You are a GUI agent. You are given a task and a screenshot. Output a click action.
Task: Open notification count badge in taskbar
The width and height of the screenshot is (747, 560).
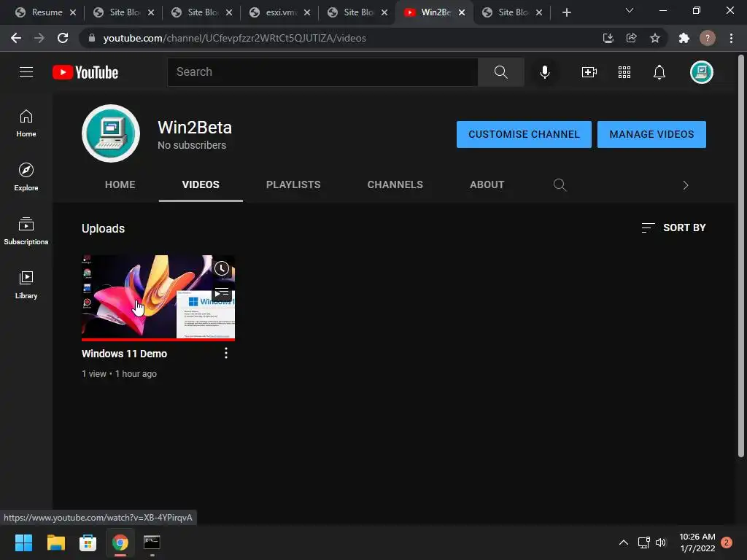point(727,542)
